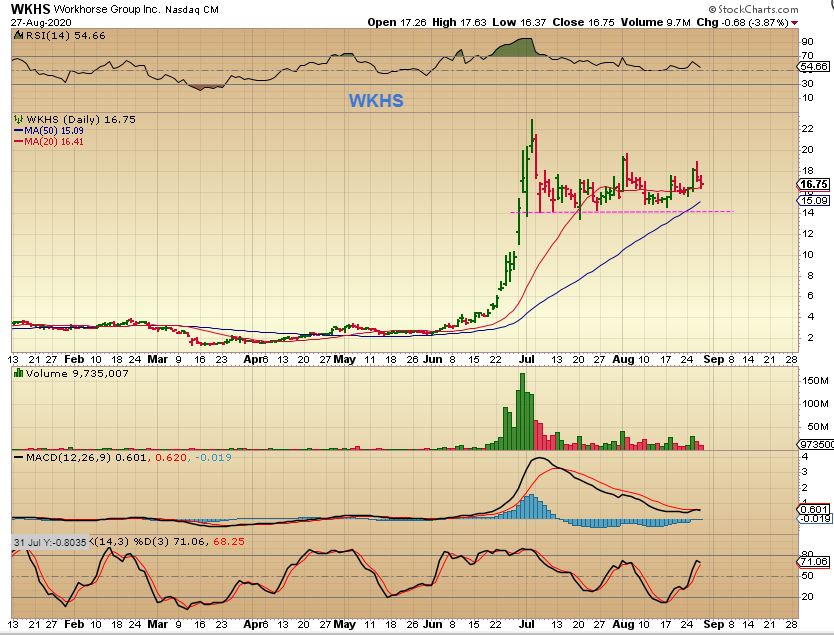834x635 pixels.
Task: Click the red down-triangle next to Chg
Action: tap(794, 23)
